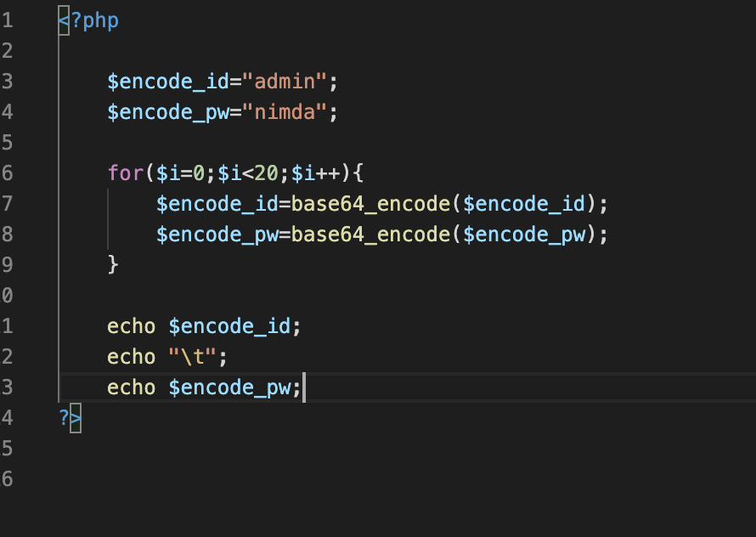Click the $encode_id argument inside base64_encode parentheses
This screenshot has height=537, width=756.
pyautogui.click(x=523, y=204)
